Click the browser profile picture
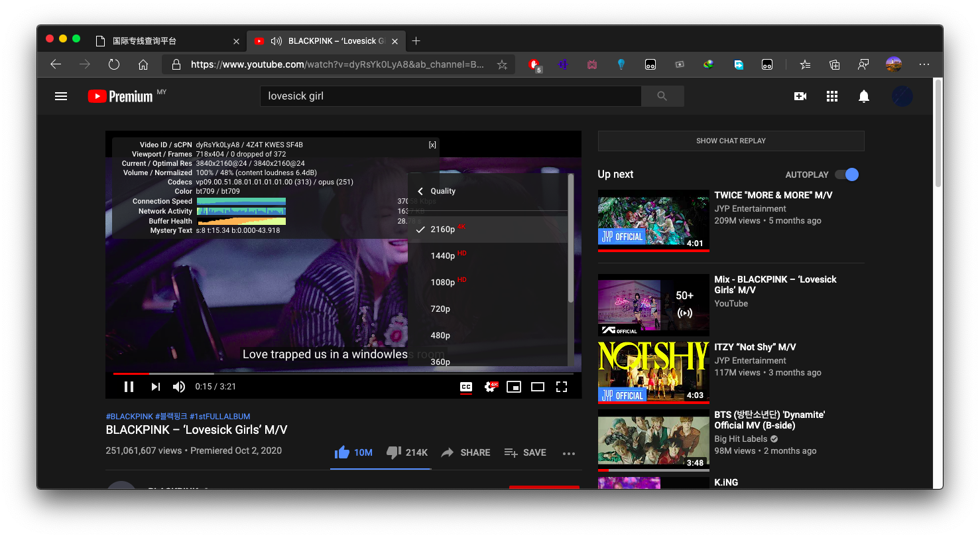Image resolution: width=980 pixels, height=538 pixels. tap(893, 64)
